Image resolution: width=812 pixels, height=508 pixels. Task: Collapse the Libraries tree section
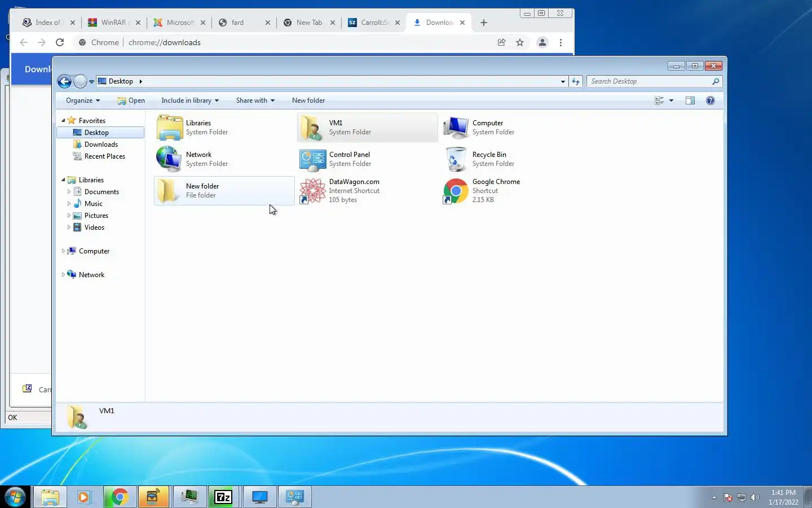tap(63, 179)
